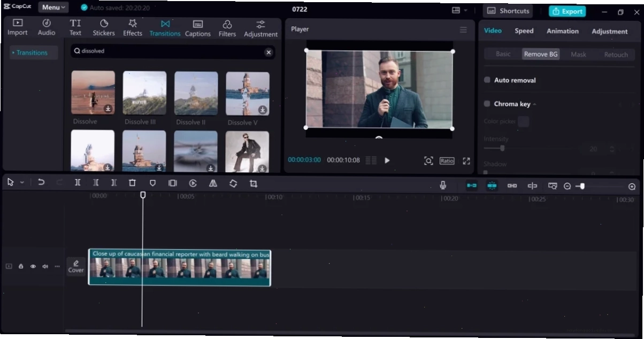Open the player hamburger menu
This screenshot has height=339, width=644.
point(464,29)
